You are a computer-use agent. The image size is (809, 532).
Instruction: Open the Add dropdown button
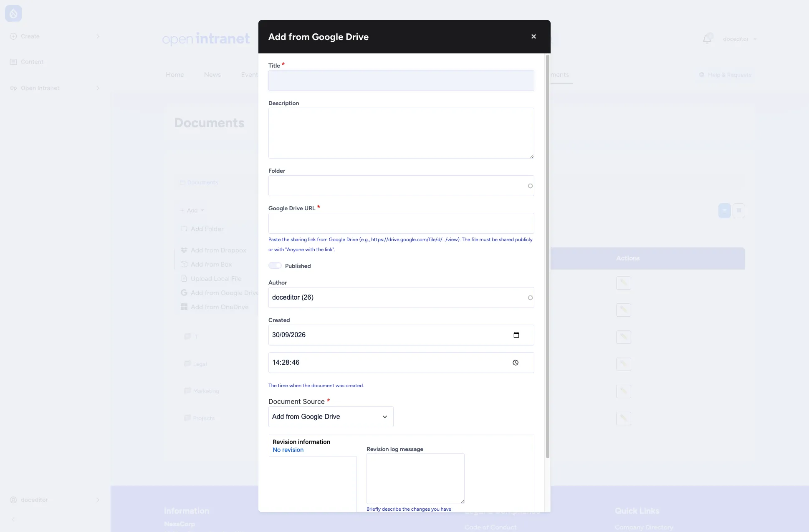tap(192, 210)
